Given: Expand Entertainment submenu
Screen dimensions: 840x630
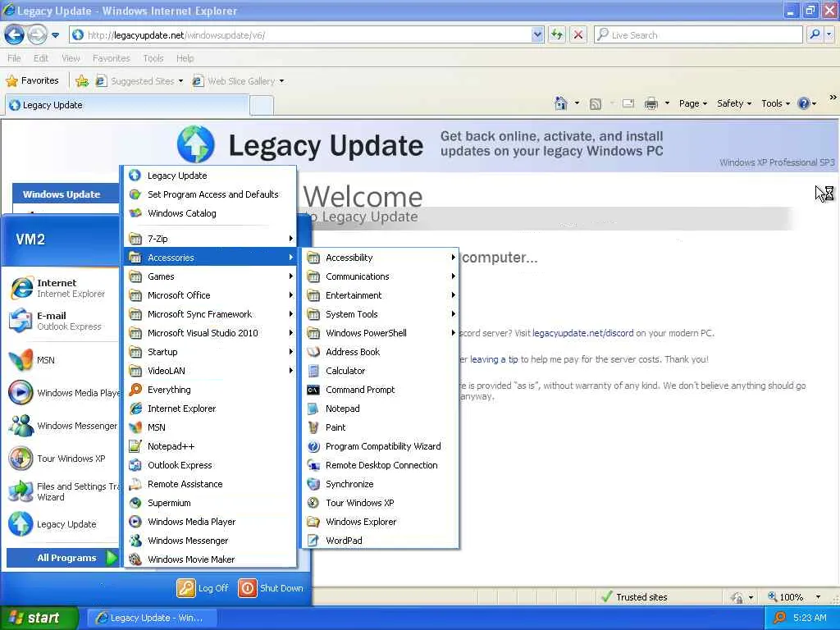Looking at the screenshot, I should pos(381,295).
